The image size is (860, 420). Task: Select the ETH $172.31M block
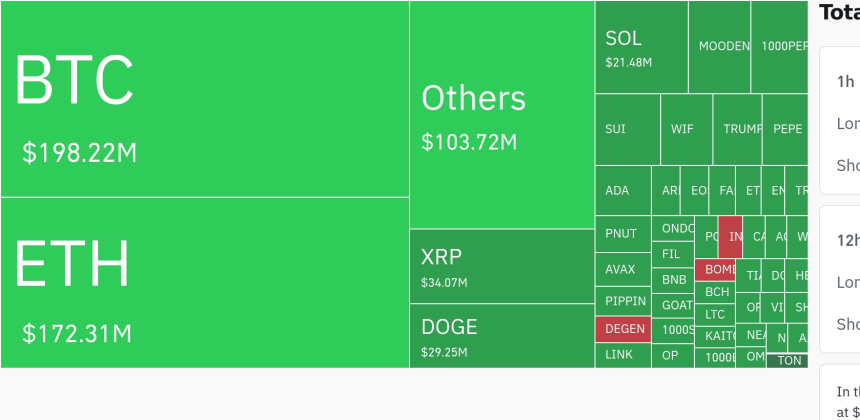[204, 282]
